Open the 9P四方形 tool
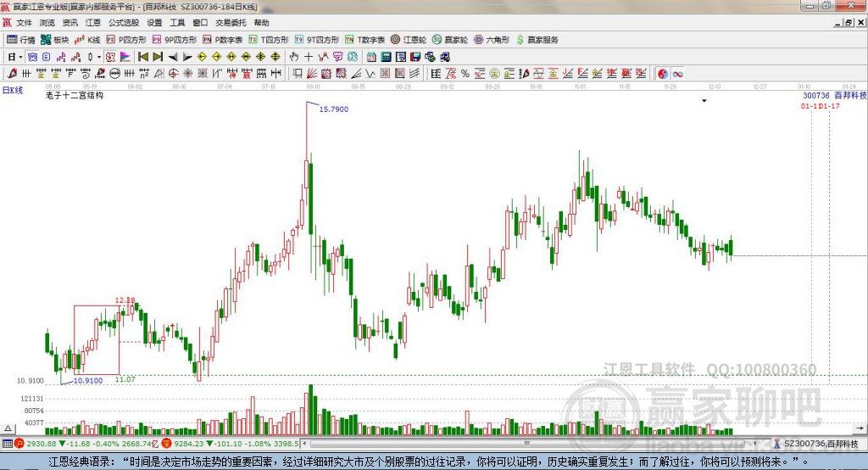The image size is (868, 470). [x=175, y=40]
